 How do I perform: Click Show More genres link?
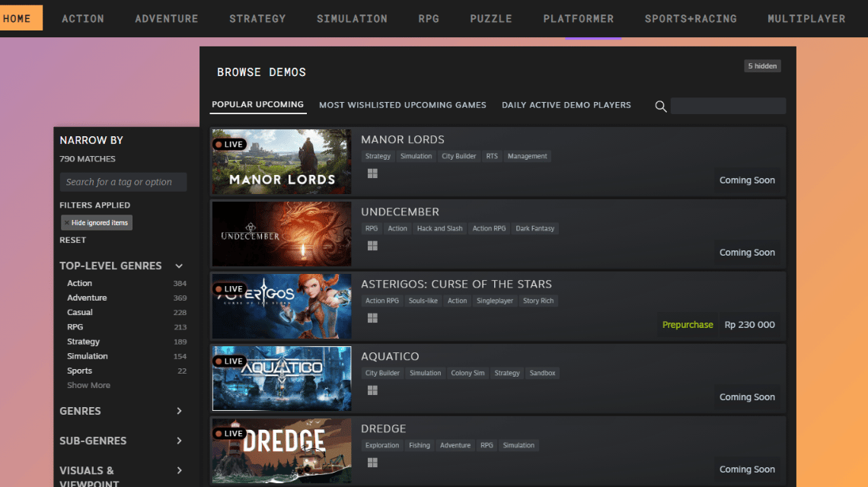click(x=88, y=385)
